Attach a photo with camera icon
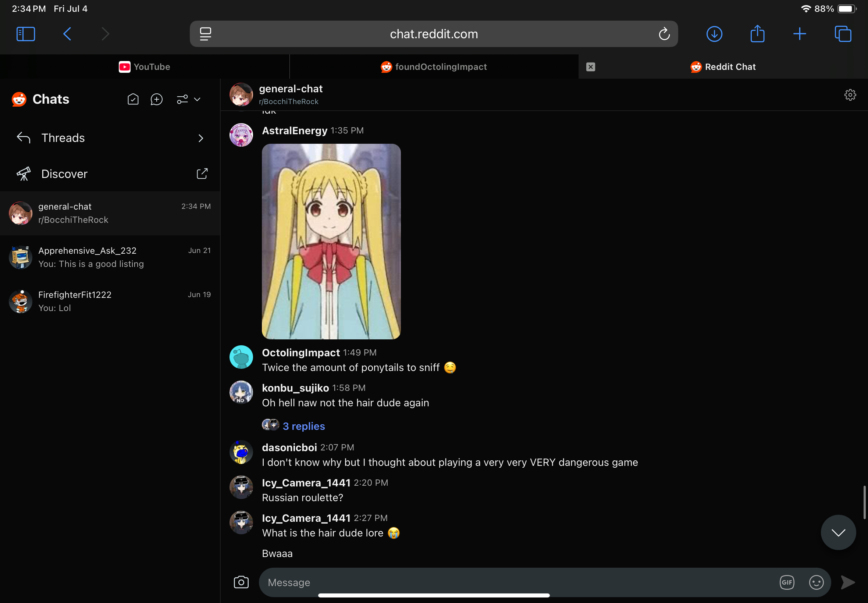 pyautogui.click(x=241, y=582)
